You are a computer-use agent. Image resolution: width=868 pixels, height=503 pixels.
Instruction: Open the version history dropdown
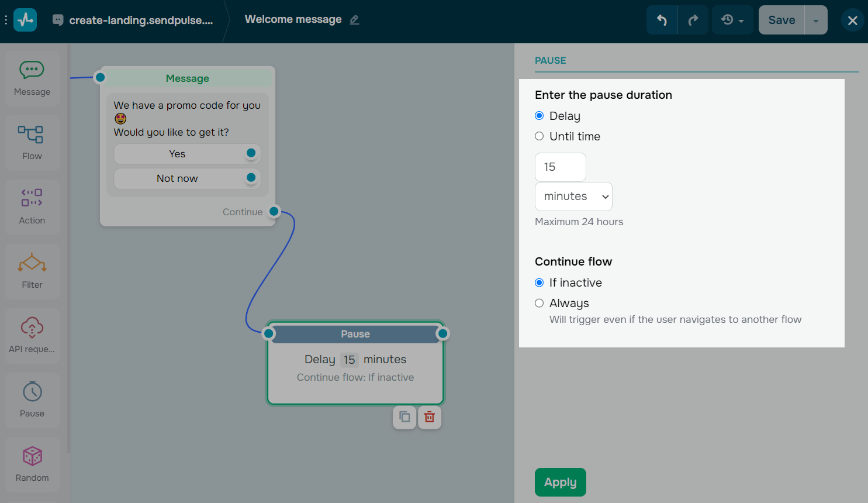tap(732, 19)
